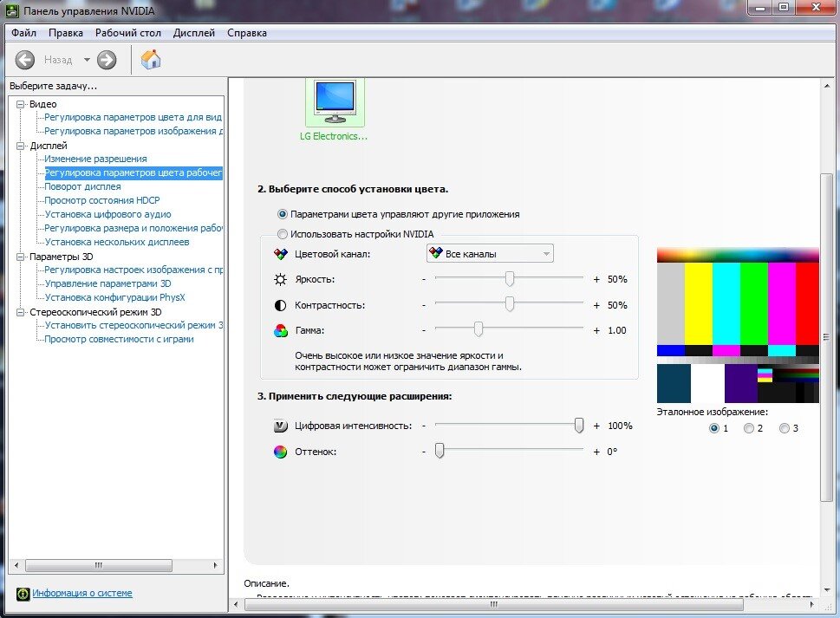Select 'Регулировка параметров цвета рабочего' tree item
Image resolution: width=840 pixels, height=618 pixels.
[x=133, y=173]
